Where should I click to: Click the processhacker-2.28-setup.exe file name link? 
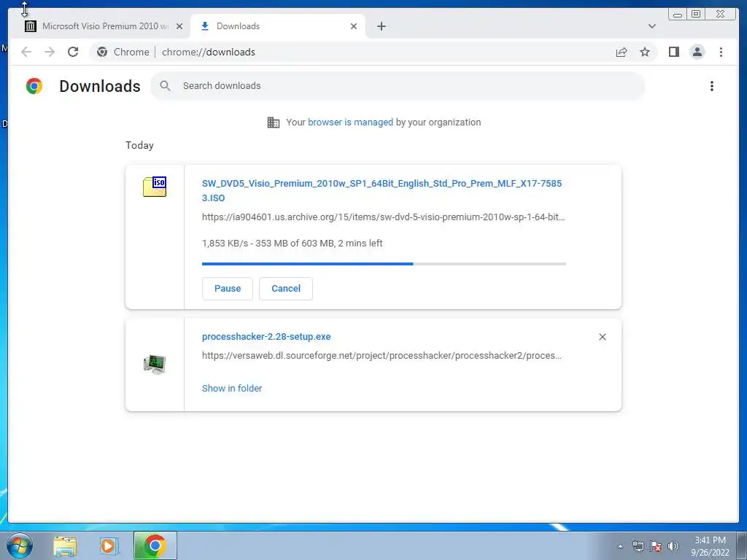pyautogui.click(x=266, y=337)
